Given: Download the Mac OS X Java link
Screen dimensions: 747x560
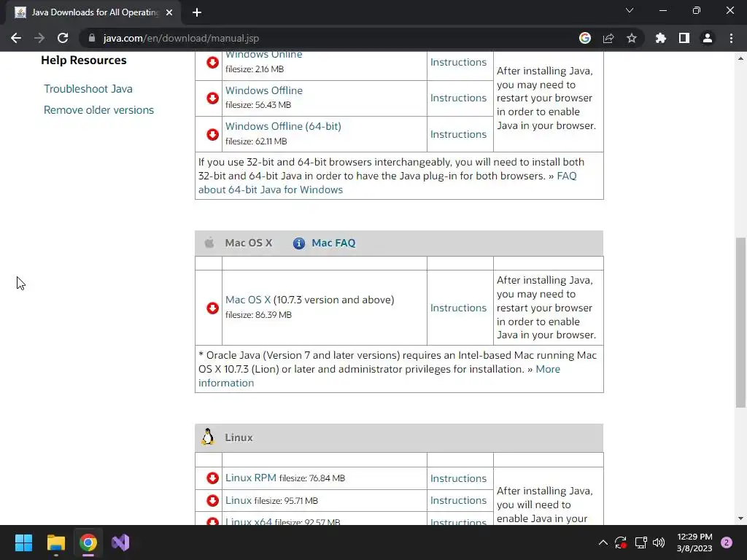Looking at the screenshot, I should 248,300.
